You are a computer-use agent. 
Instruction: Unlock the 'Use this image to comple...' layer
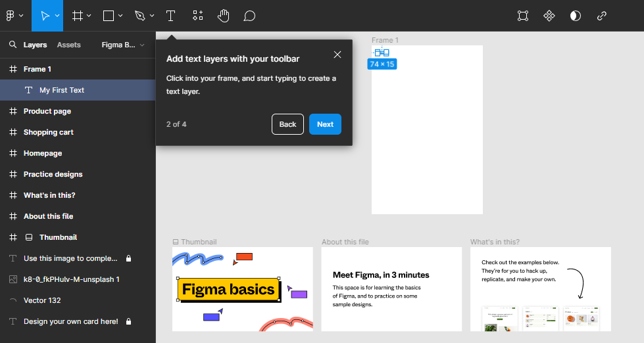(x=129, y=258)
